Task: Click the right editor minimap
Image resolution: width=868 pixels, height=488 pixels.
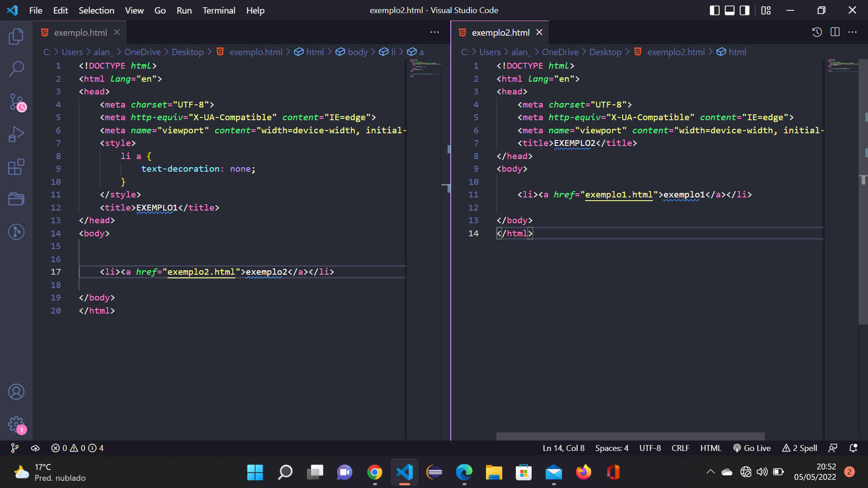Action: click(x=841, y=249)
